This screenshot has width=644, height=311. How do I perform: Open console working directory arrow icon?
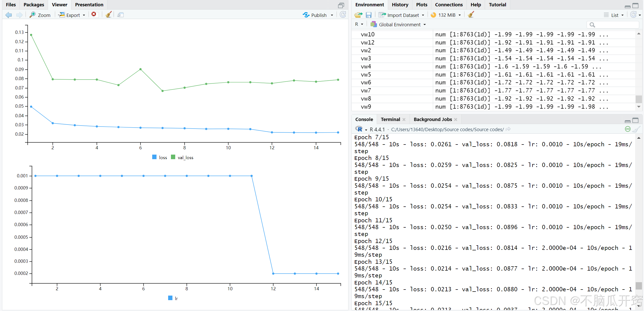(508, 129)
